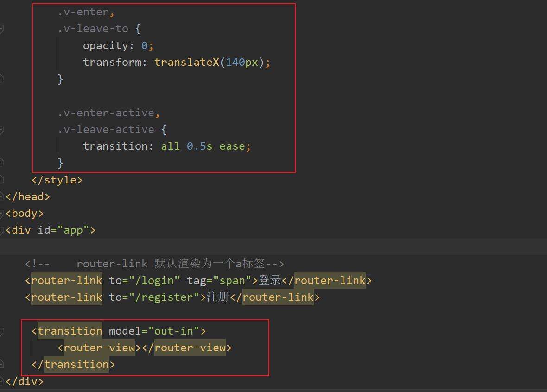547x392 pixels.
Task: Collapse the .v-leave-to CSS rule fold marker
Action: click(1, 29)
